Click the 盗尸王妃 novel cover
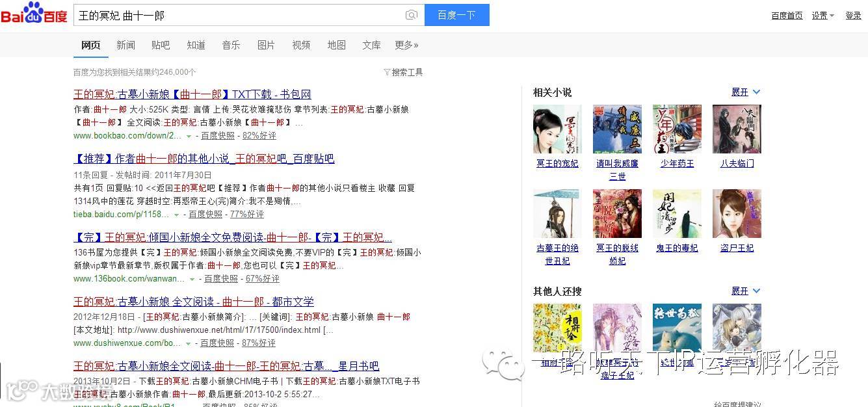868x407 pixels. pyautogui.click(x=737, y=213)
